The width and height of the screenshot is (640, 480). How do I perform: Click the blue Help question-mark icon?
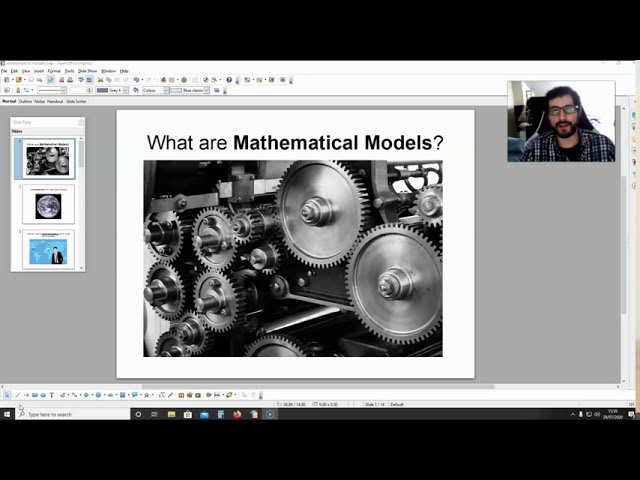[229, 80]
